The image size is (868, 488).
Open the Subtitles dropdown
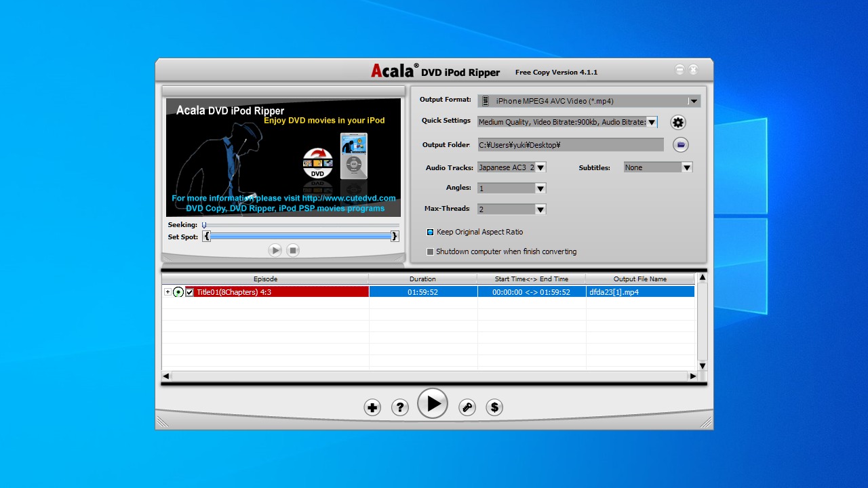pos(687,167)
